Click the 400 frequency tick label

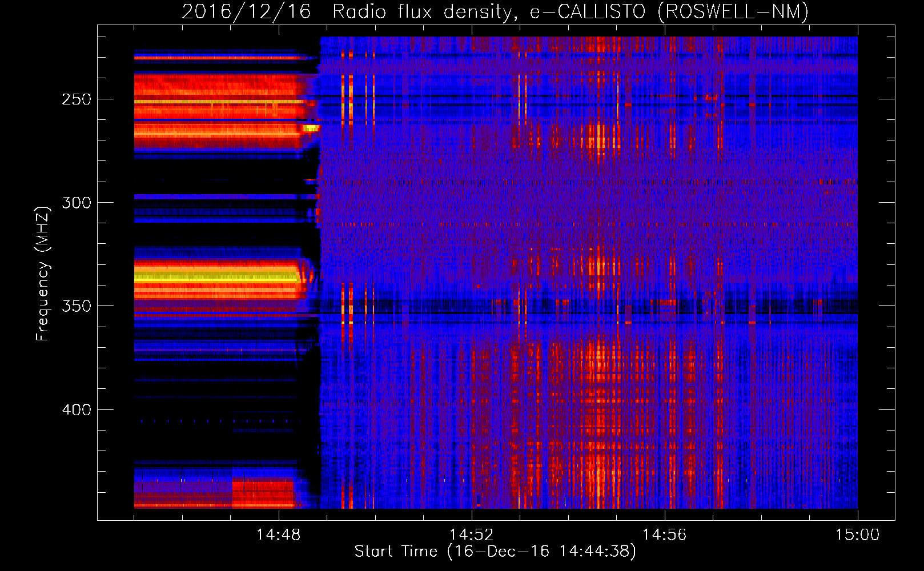77,410
